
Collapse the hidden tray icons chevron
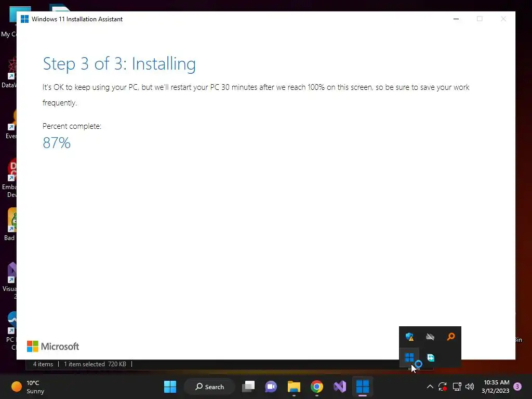pos(430,387)
